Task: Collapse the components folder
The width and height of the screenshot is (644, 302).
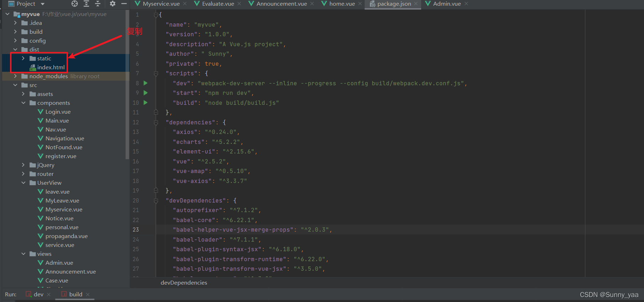Action: click(23, 103)
